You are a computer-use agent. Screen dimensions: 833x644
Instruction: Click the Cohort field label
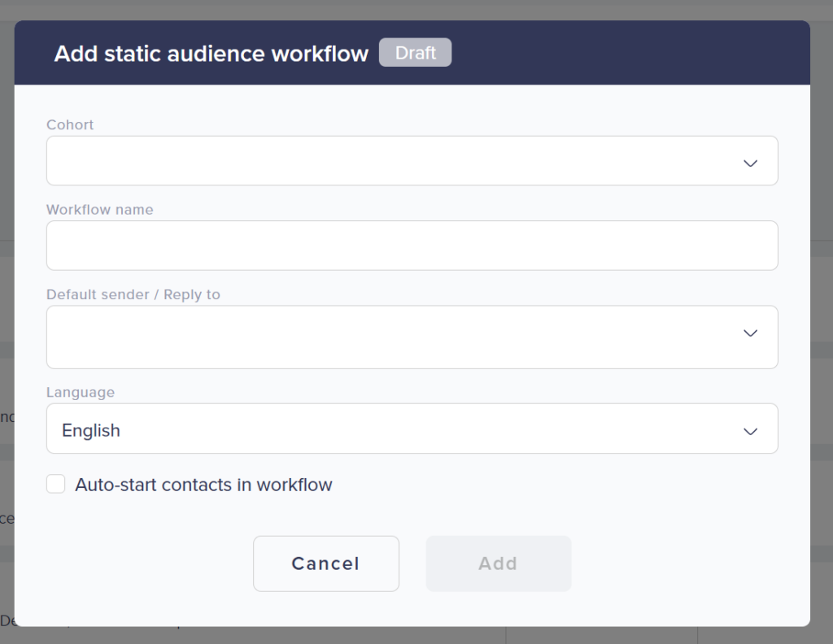[70, 124]
